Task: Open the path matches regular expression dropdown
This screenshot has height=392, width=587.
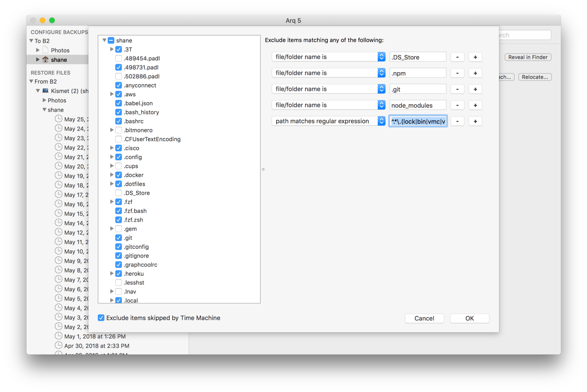Action: point(329,121)
